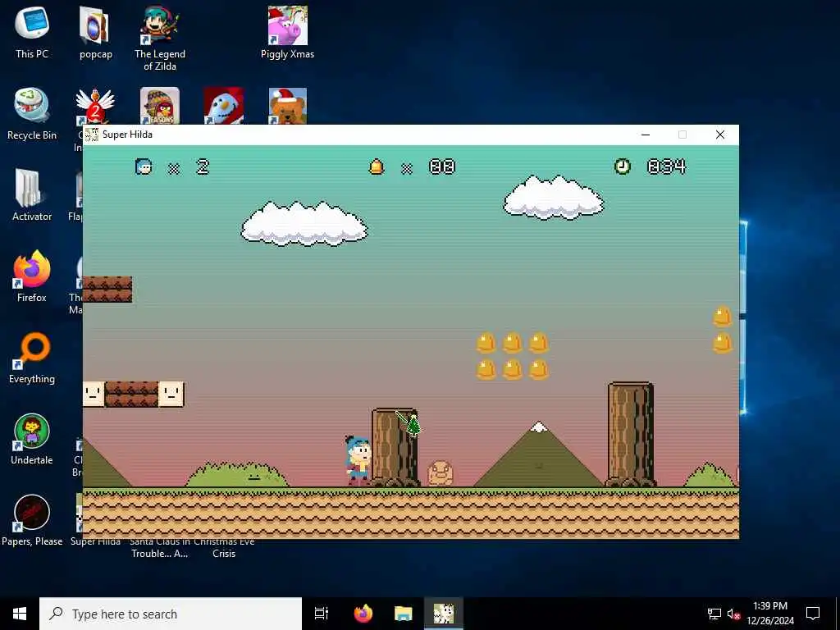Open Task View on the taskbar

point(322,614)
